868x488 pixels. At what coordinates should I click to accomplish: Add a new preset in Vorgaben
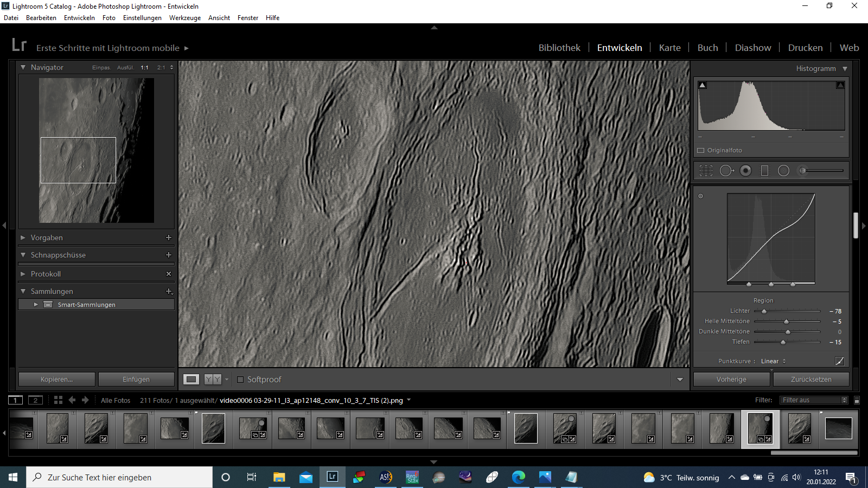coord(169,237)
